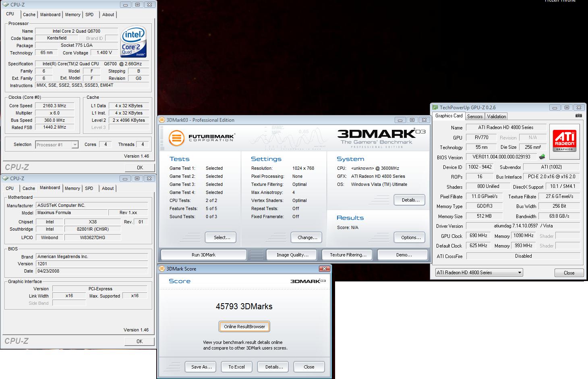588x379 pixels.
Task: Click the GPU-Z title bar icon
Action: point(435,108)
